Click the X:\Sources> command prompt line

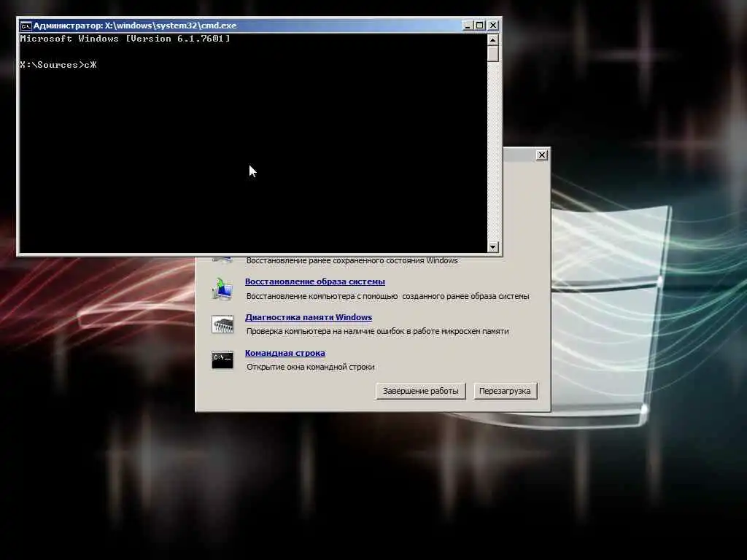click(58, 65)
